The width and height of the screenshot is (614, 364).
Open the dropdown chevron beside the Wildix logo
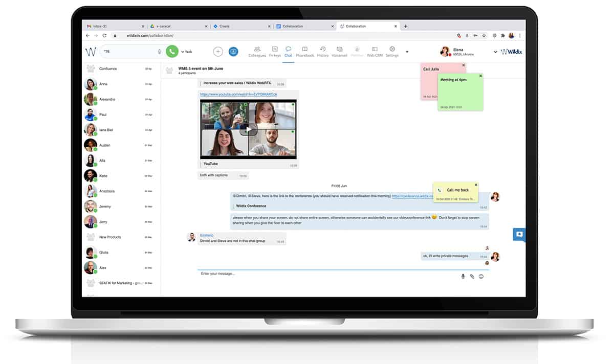tap(495, 52)
